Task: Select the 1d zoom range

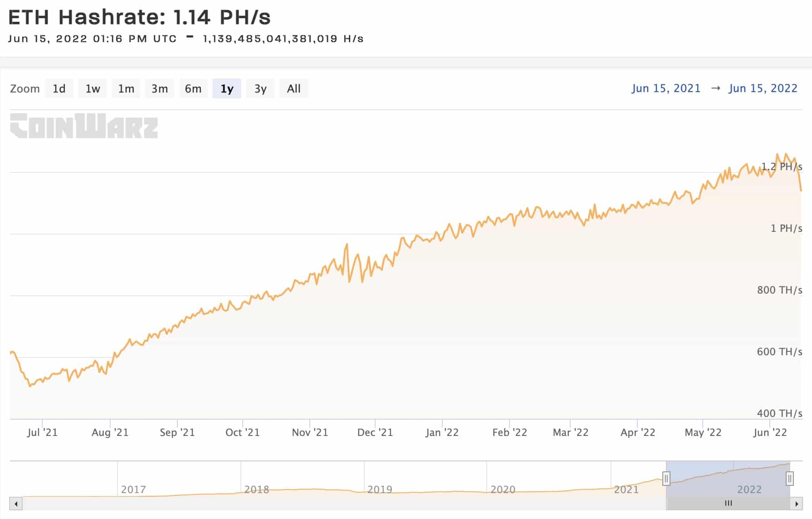Action: [x=59, y=88]
